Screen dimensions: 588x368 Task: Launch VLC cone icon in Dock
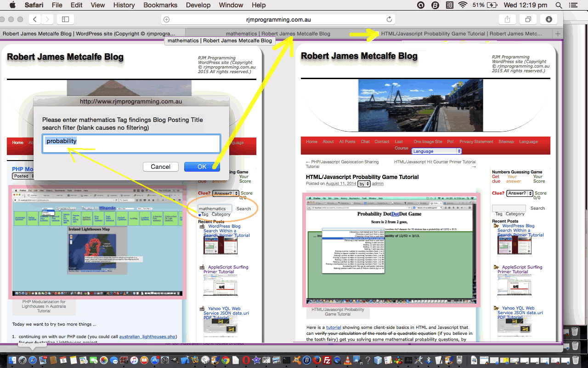tap(348, 360)
